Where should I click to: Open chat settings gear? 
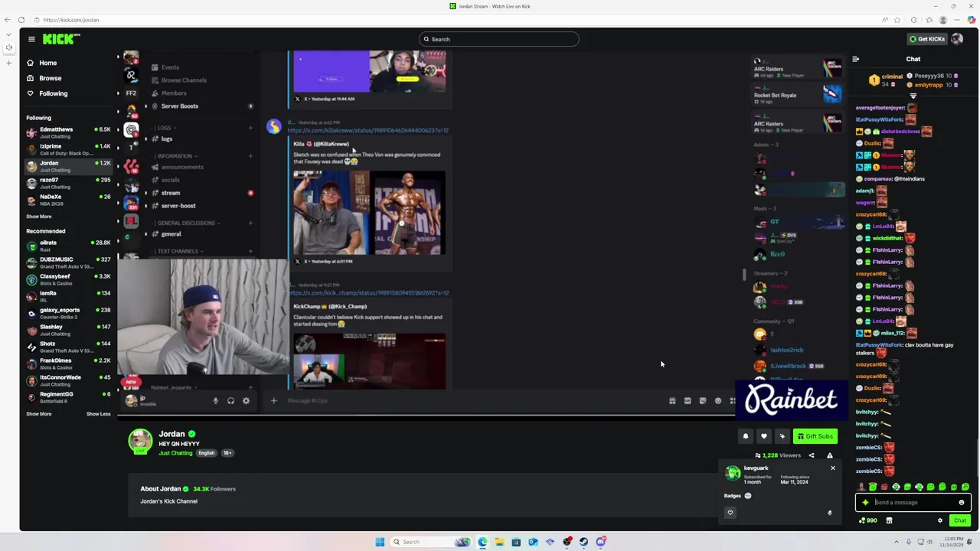pyautogui.click(x=940, y=520)
